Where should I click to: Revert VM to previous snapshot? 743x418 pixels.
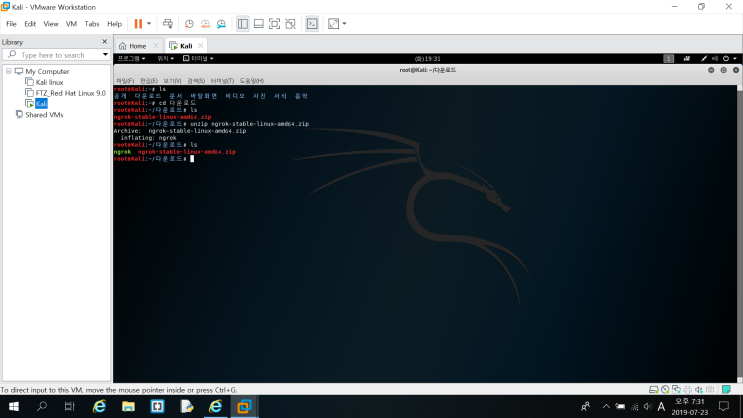point(205,24)
